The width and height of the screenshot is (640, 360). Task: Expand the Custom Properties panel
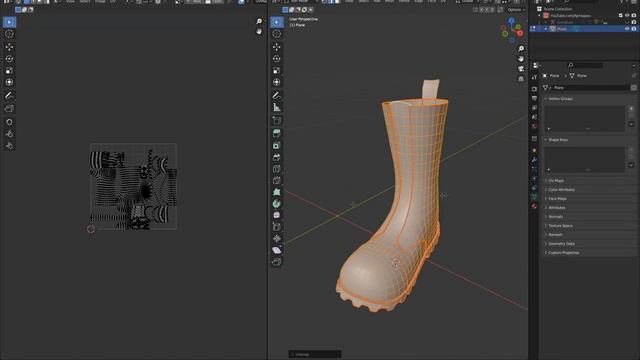click(590, 252)
